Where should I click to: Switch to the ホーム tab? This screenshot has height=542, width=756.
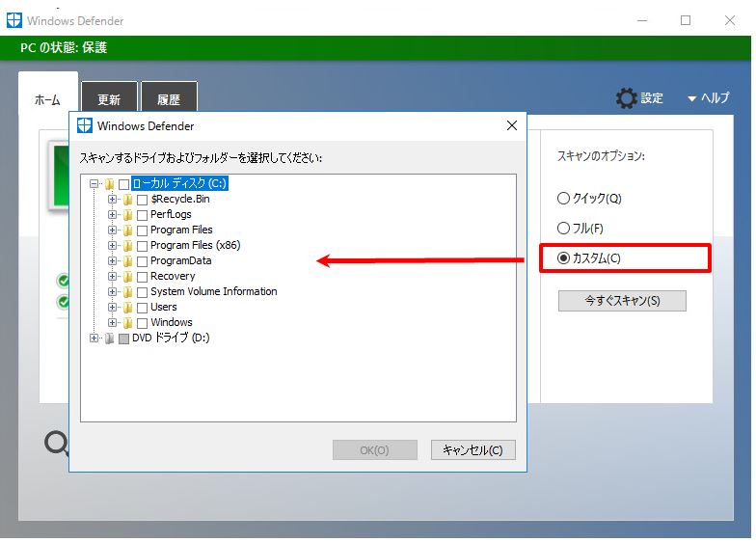click(48, 100)
